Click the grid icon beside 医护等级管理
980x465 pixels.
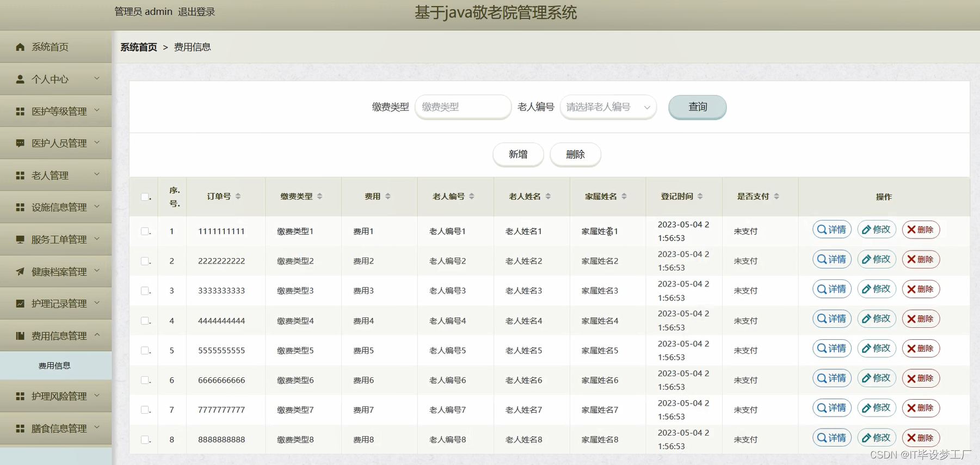tap(20, 111)
